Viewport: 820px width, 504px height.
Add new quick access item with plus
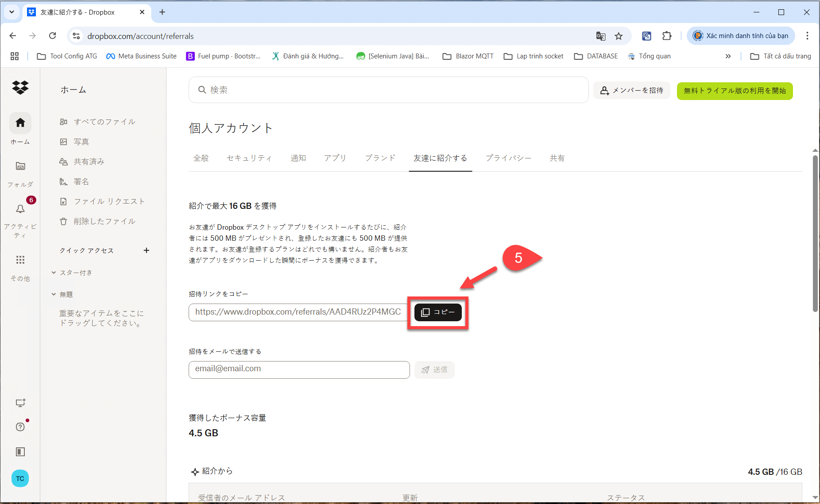147,250
